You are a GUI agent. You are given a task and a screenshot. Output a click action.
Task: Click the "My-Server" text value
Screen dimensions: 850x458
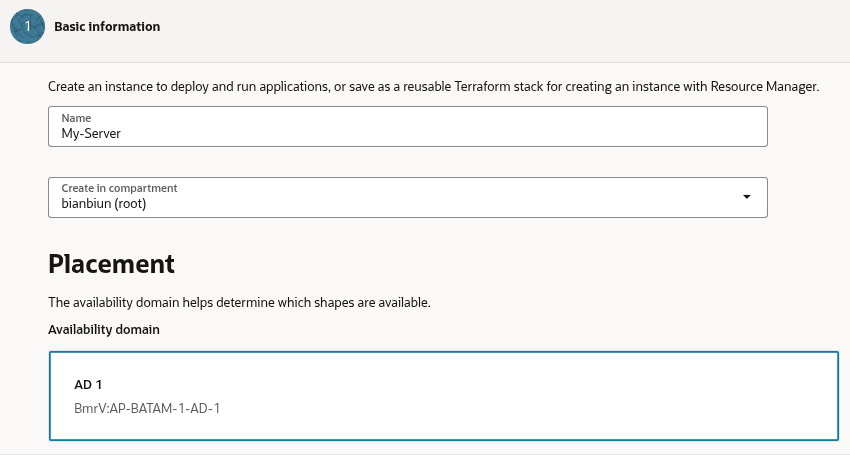point(91,133)
